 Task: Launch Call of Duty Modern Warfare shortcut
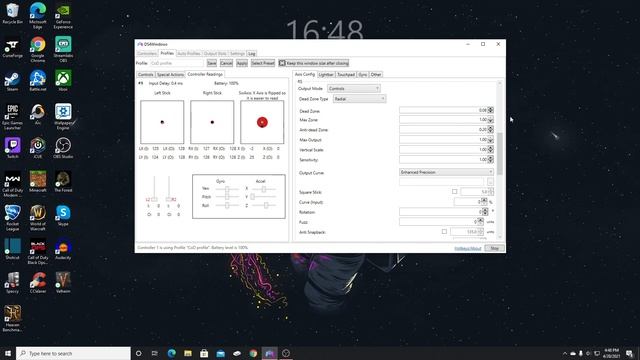pyautogui.click(x=12, y=184)
